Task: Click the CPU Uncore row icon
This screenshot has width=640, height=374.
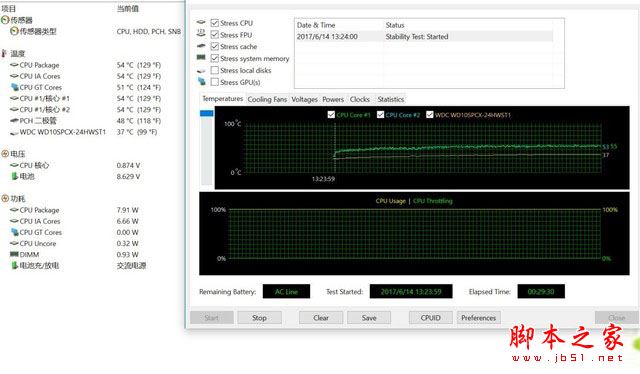Action: [x=14, y=243]
